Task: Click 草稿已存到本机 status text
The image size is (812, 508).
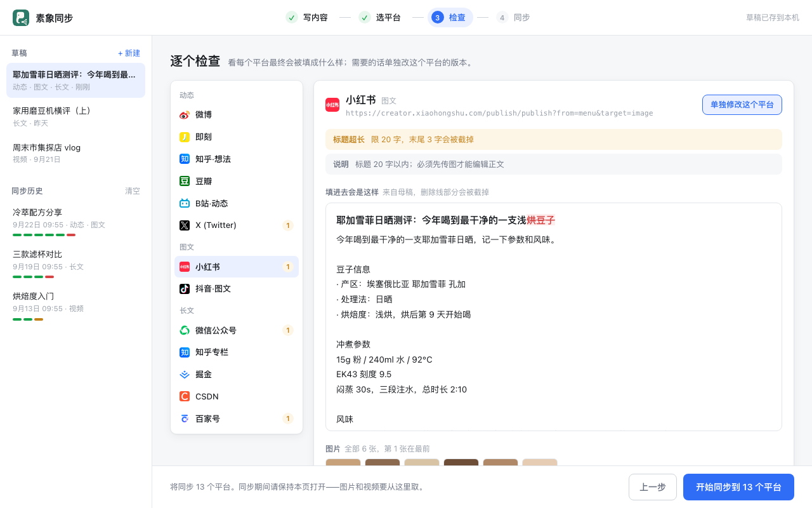Action: tap(773, 18)
